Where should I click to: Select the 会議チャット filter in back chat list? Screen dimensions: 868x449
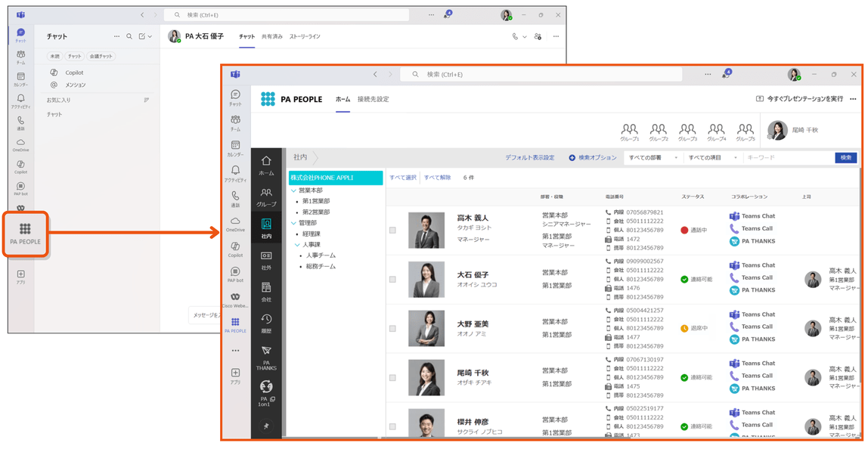101,56
